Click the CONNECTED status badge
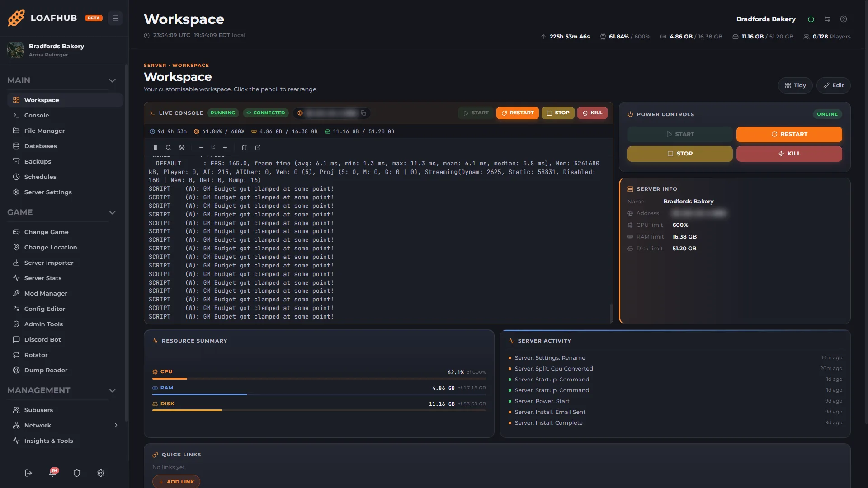This screenshot has width=868, height=488. [266, 113]
